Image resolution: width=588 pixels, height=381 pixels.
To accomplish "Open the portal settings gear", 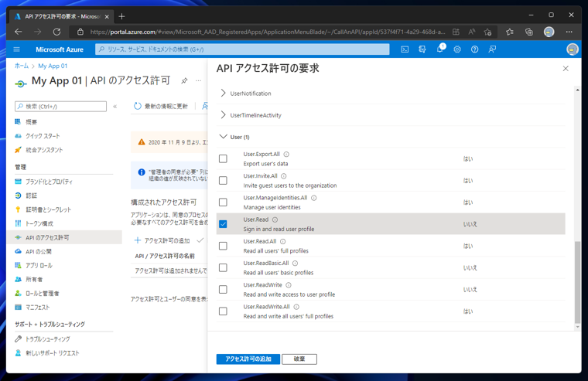I will point(457,49).
